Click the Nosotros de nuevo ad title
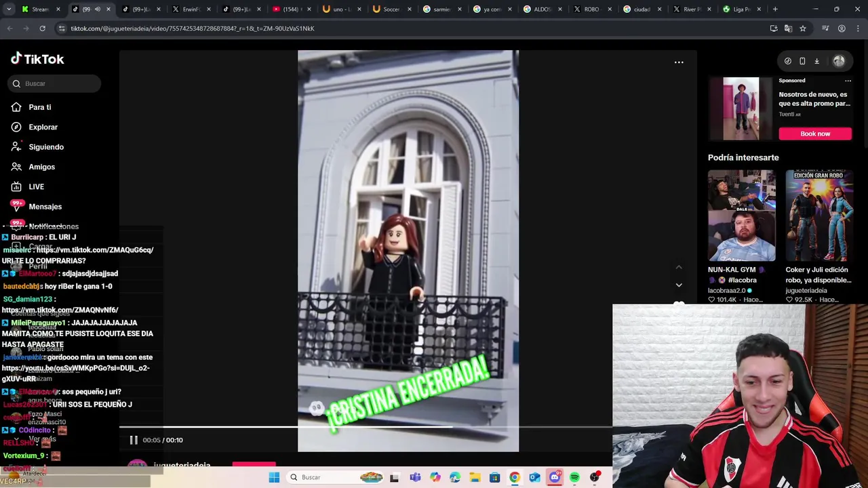Image resolution: width=868 pixels, height=488 pixels. tap(814, 99)
